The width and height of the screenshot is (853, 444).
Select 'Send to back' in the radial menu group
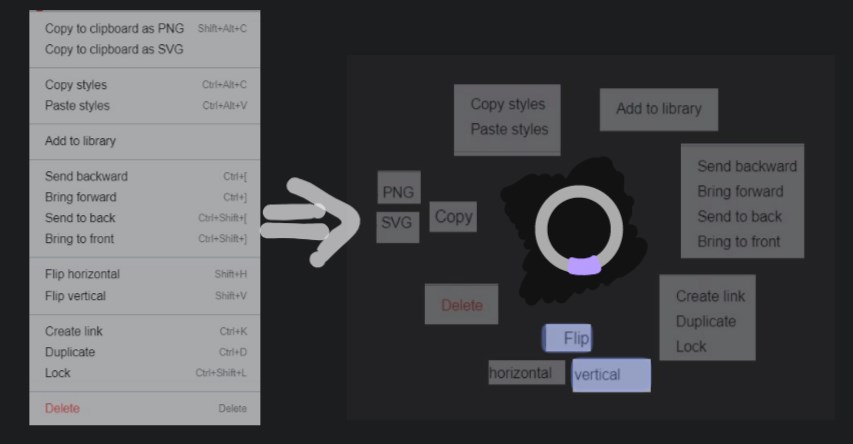click(x=739, y=217)
